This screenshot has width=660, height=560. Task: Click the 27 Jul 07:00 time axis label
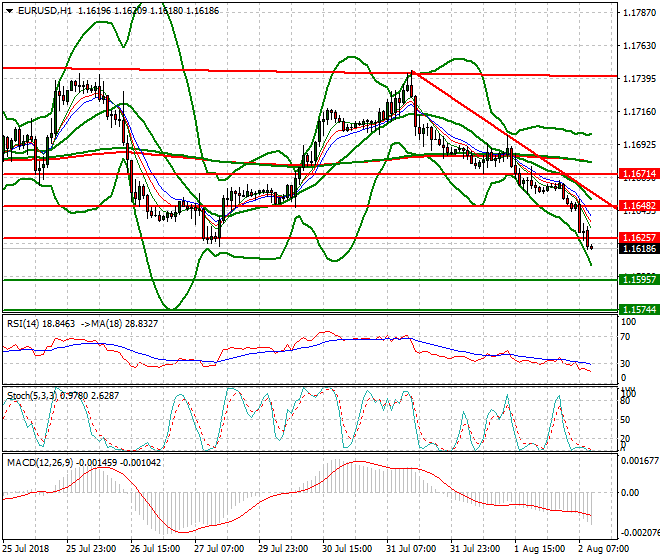tap(219, 549)
